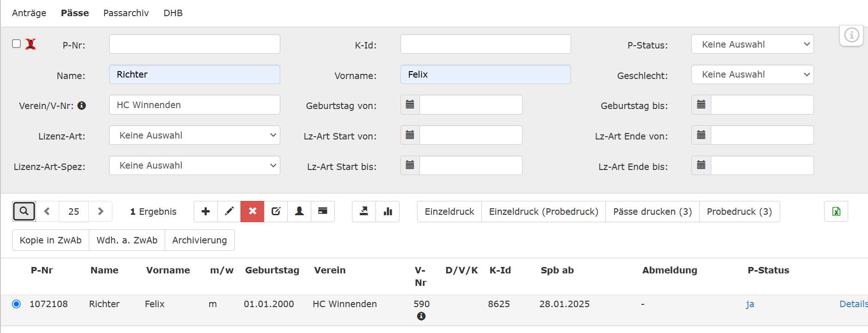
Task: Click into the P-Nr input field
Action: pyautogui.click(x=194, y=44)
